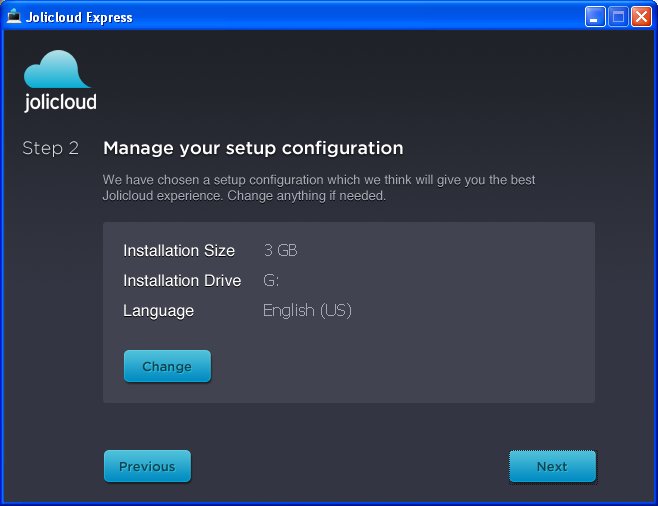Click the "Jolicloud Express" window title text
Viewport: 658px width, 506px height.
79,17
